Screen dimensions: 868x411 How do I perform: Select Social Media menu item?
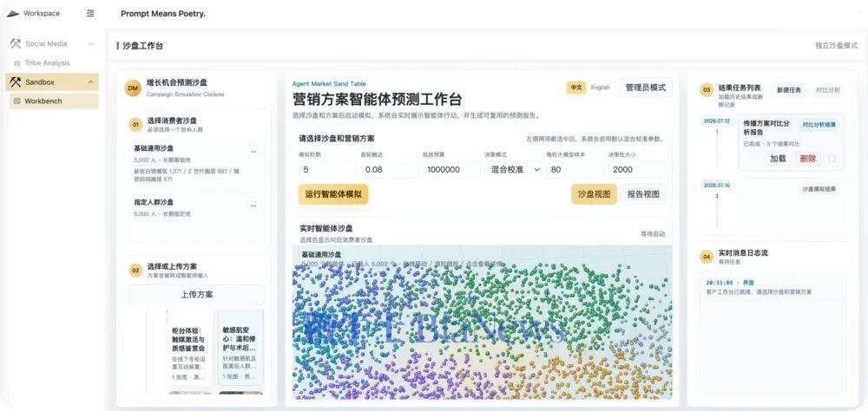(52, 43)
